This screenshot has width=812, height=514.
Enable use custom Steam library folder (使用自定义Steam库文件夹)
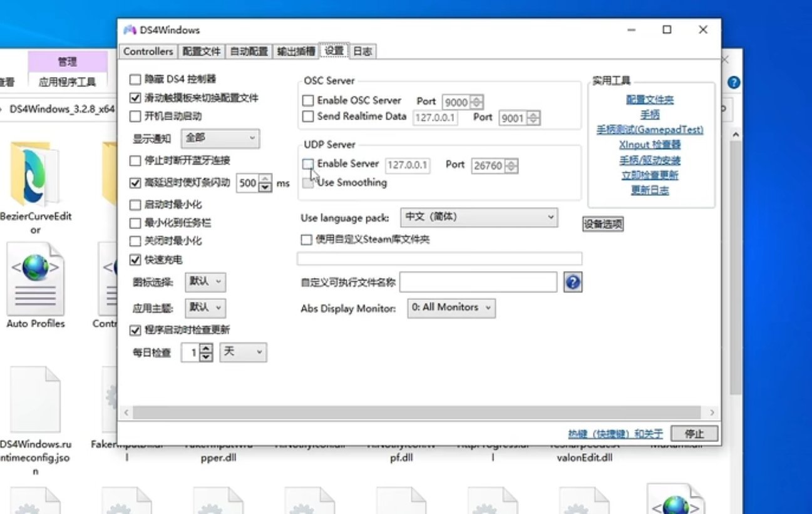pos(307,240)
